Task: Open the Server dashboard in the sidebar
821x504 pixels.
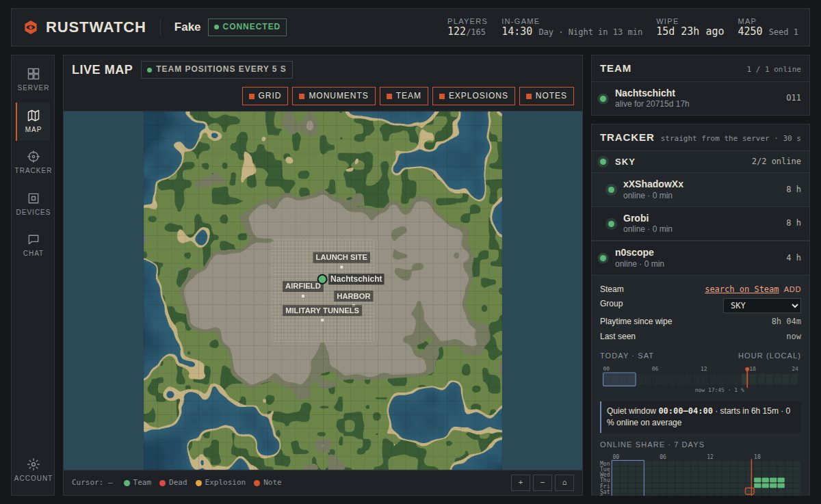Action: [x=33, y=79]
